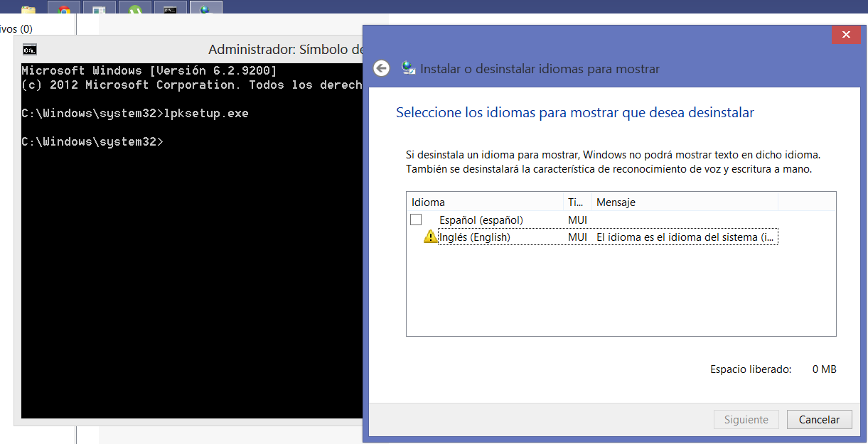Click the '0 MB' freed space value
The width and height of the screenshot is (868, 444).
tap(824, 369)
